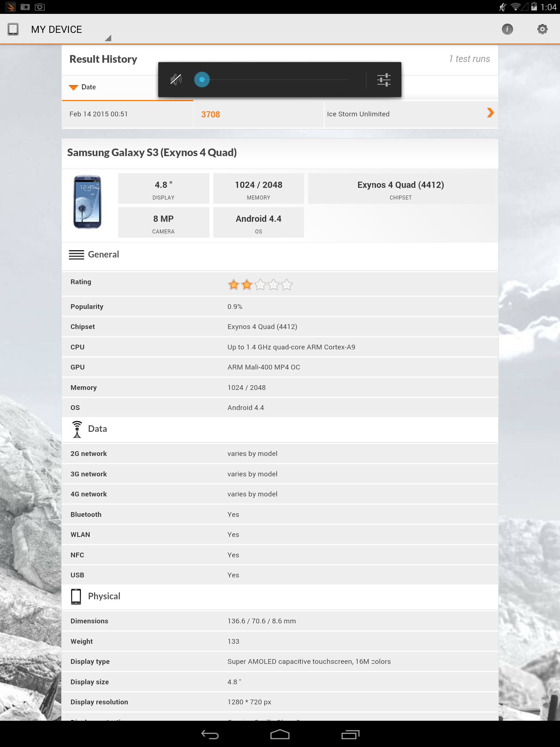Click Ice Storm Unlimited test name
Image resolution: width=560 pixels, height=747 pixels.
point(358,114)
